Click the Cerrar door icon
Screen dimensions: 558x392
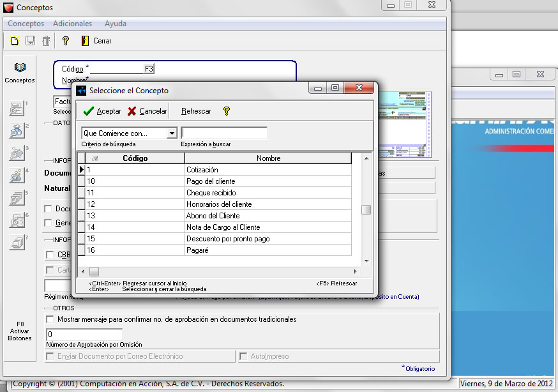pyautogui.click(x=85, y=41)
